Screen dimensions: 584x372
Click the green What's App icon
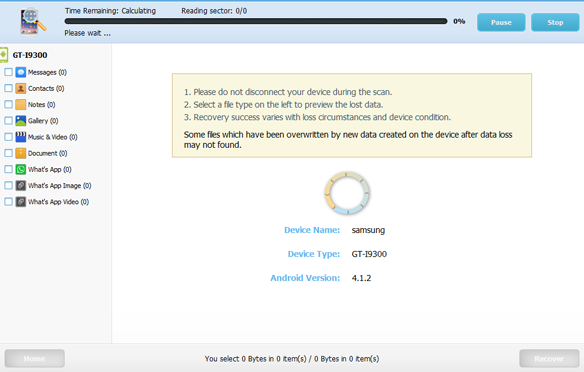(x=21, y=169)
